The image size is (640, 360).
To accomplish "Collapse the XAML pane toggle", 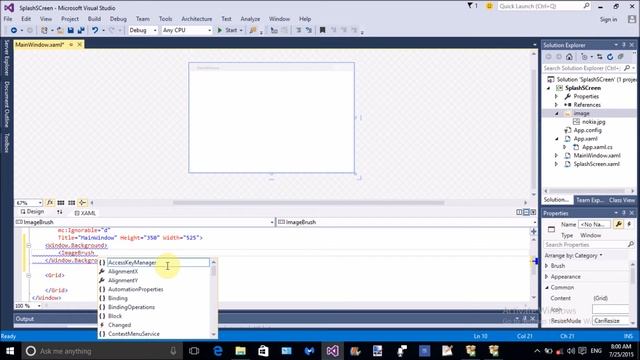I will pos(533,212).
